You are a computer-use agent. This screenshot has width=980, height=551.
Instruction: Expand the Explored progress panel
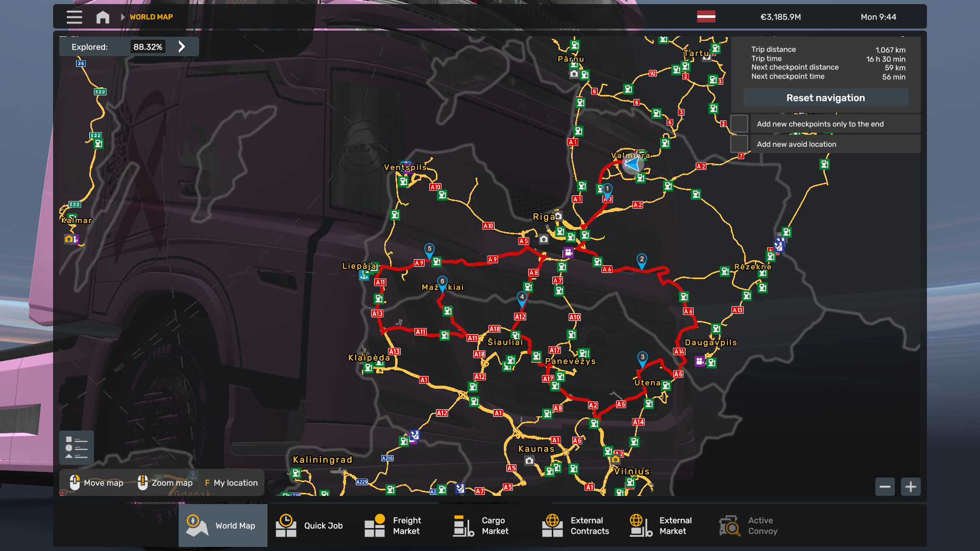pos(182,46)
